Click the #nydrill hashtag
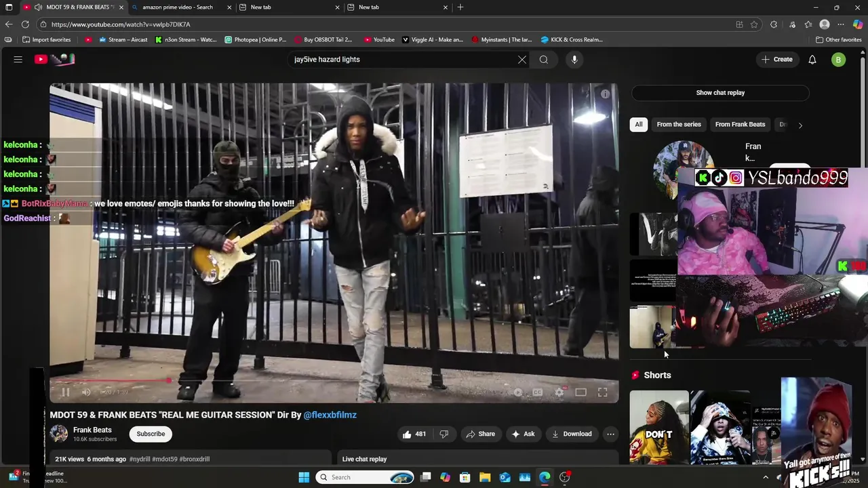The height and width of the screenshot is (488, 868). 140,459
